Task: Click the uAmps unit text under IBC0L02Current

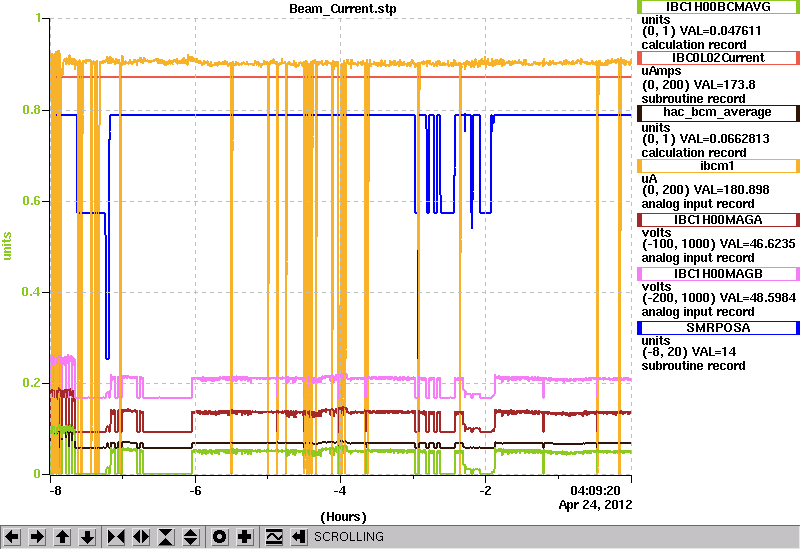Action: click(x=661, y=71)
